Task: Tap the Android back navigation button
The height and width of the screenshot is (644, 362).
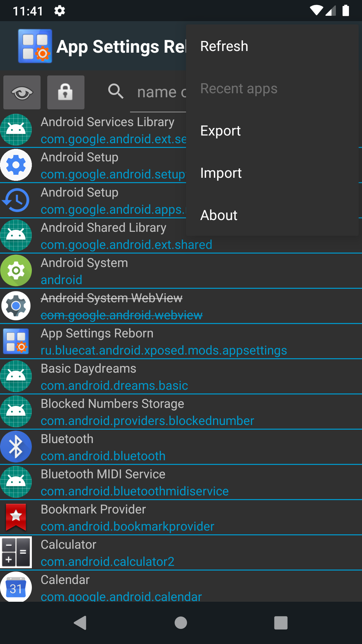Action: pos(80,623)
